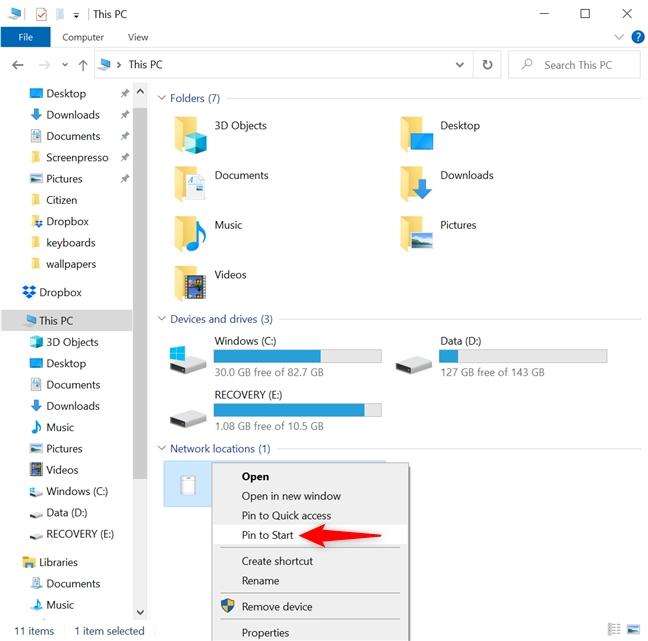Unpin Documents using its pin icon

124,136
